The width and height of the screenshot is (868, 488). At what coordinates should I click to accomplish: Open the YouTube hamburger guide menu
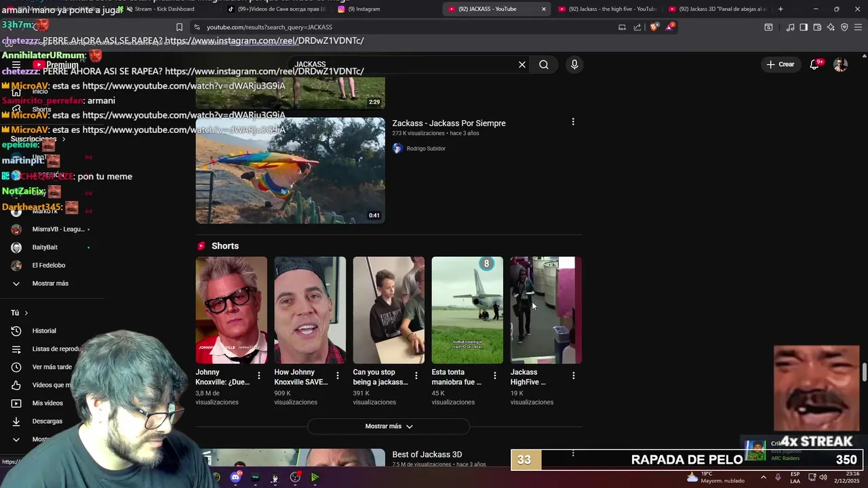point(16,65)
